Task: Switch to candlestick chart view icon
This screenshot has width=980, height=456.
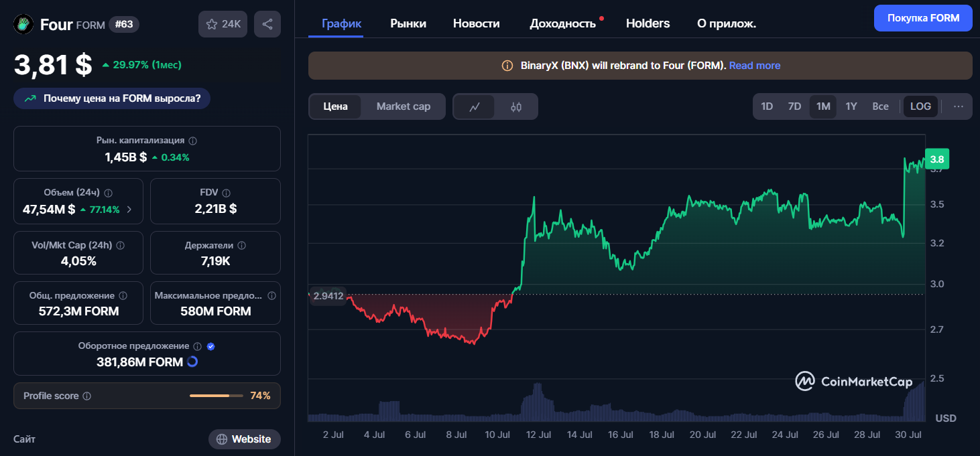Action: pos(516,106)
